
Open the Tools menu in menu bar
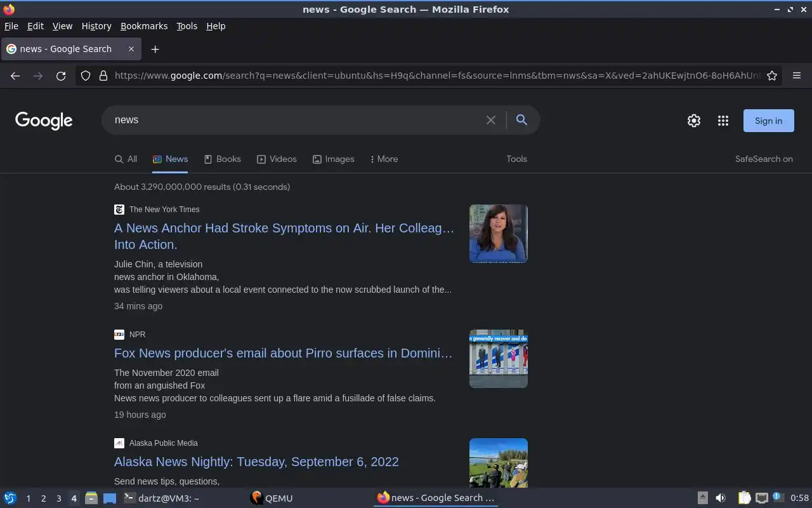coord(187,26)
